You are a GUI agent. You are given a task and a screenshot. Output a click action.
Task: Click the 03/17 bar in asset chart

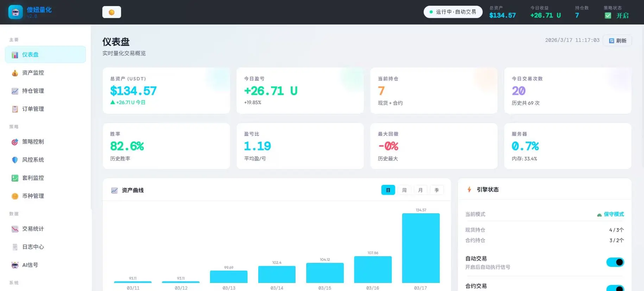point(421,248)
